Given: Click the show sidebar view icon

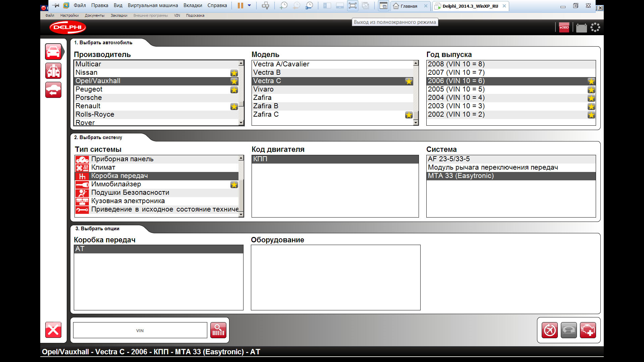Looking at the screenshot, I should coord(327,5).
